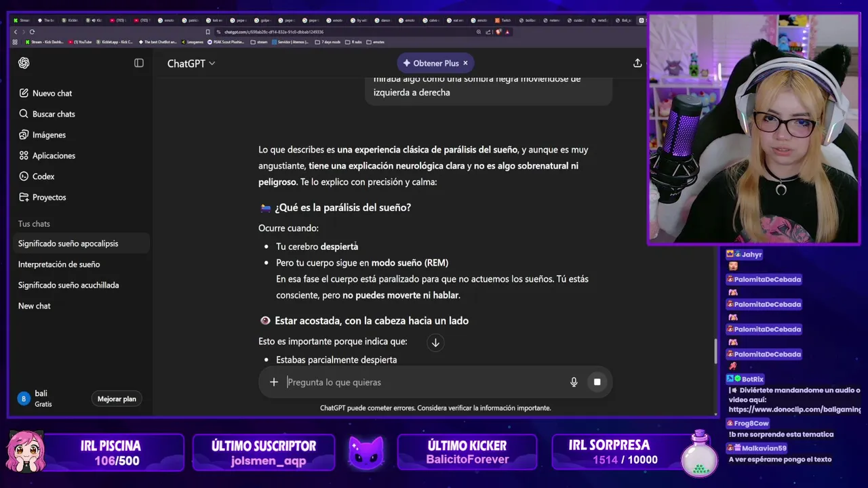
Task: Open the (1) YouTube bookmark
Action: 80,42
